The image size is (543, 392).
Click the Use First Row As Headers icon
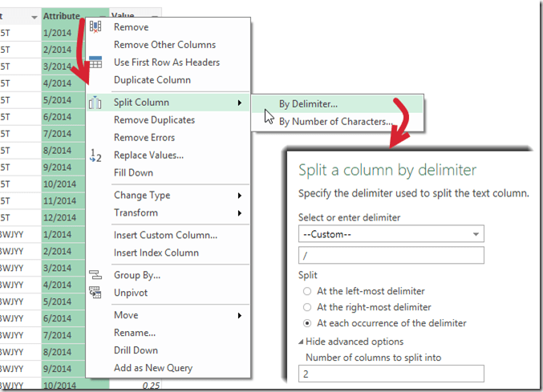96,63
